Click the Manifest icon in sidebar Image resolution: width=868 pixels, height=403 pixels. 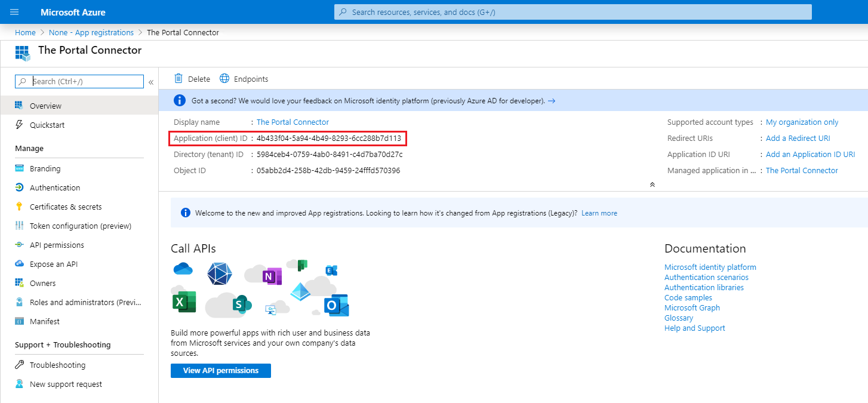pyautogui.click(x=19, y=321)
